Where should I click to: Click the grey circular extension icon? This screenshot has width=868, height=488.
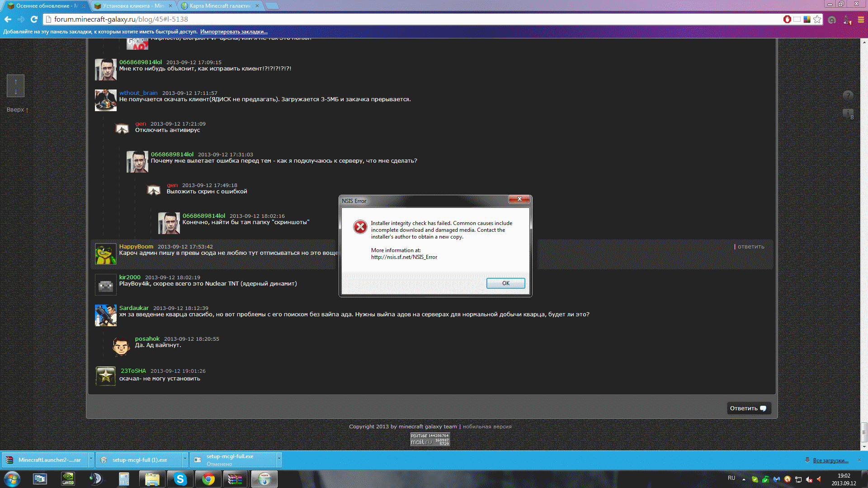point(832,19)
